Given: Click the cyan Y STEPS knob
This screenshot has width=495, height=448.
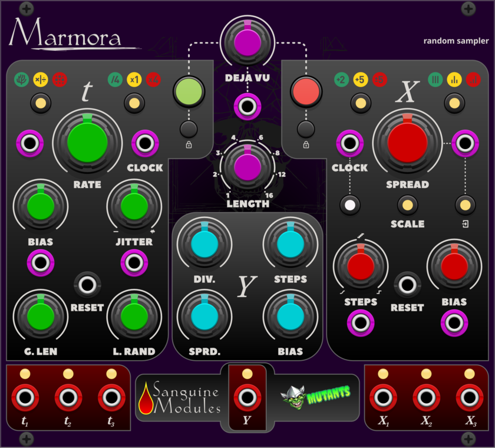Looking at the screenshot, I should (291, 245).
